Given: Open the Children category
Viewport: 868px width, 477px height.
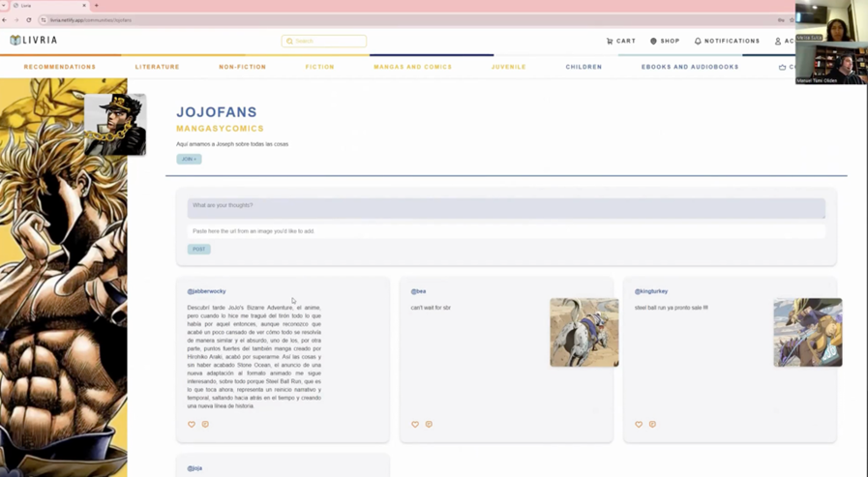Looking at the screenshot, I should [x=584, y=67].
